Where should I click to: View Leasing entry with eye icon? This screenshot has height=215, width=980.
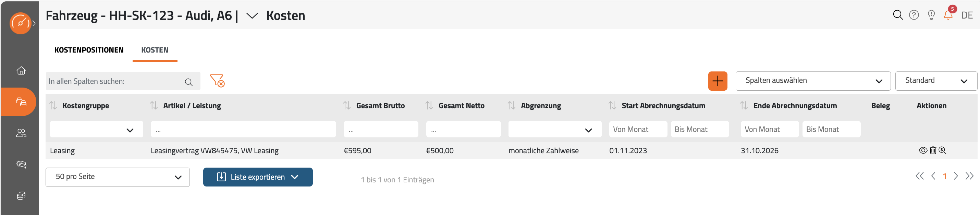[x=923, y=150]
